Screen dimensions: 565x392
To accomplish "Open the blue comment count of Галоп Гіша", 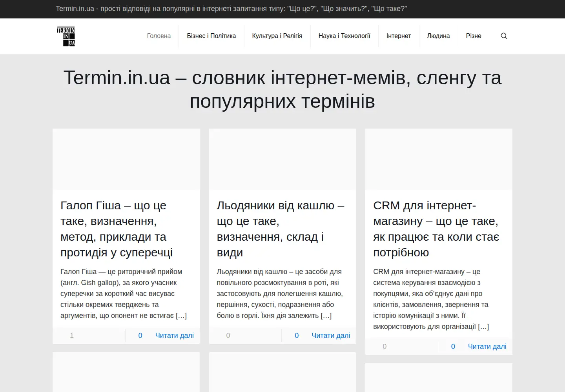I will [x=140, y=336].
